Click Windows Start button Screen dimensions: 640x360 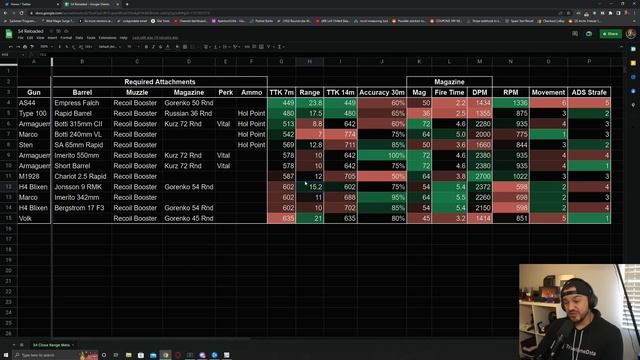6,355
